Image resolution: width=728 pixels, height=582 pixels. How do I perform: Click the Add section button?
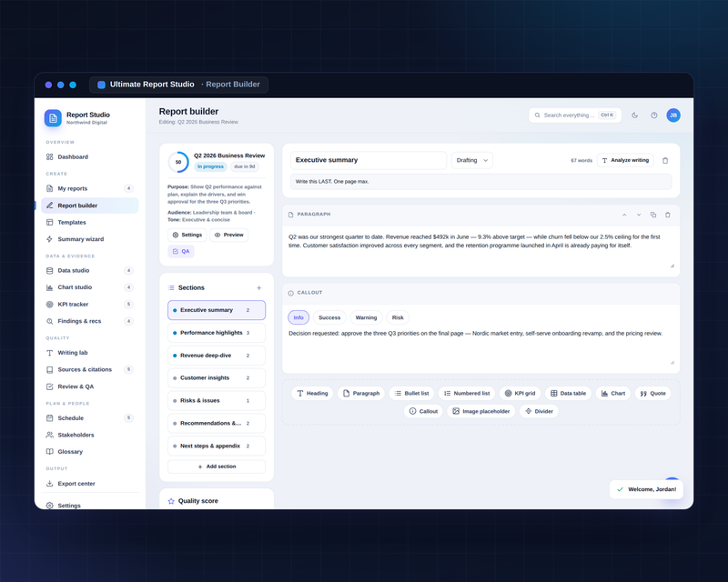(217, 467)
